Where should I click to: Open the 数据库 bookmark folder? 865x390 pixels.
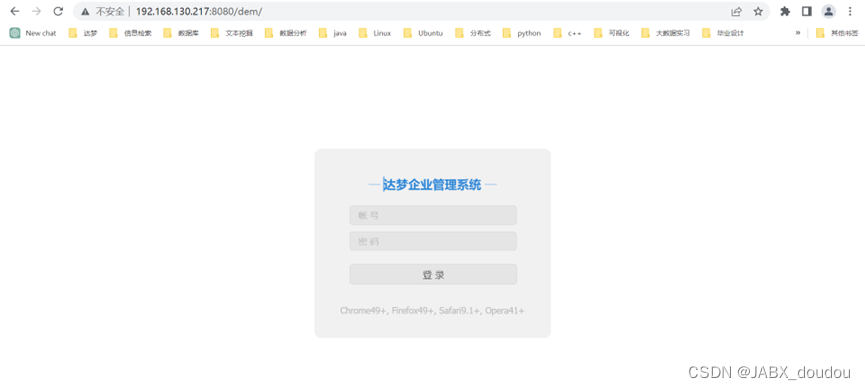click(x=181, y=33)
